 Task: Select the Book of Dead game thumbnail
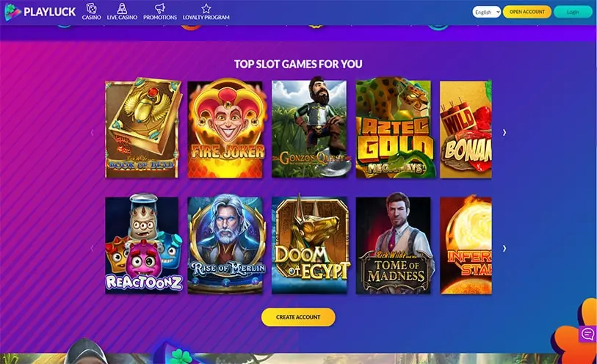142,128
